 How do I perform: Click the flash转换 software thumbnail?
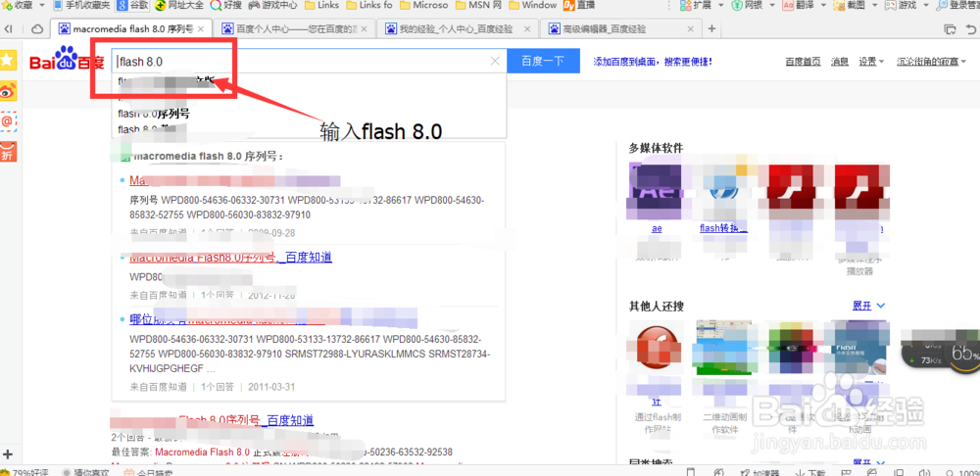[x=724, y=190]
